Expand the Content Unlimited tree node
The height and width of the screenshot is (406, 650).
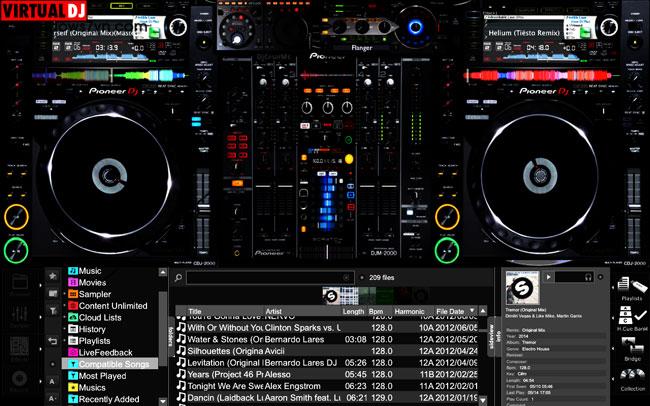pyautogui.click(x=65, y=306)
